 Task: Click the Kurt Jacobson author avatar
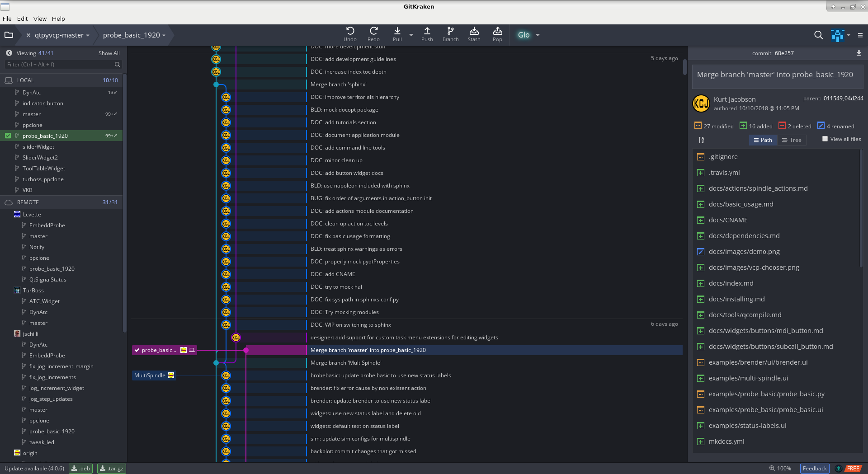point(701,103)
